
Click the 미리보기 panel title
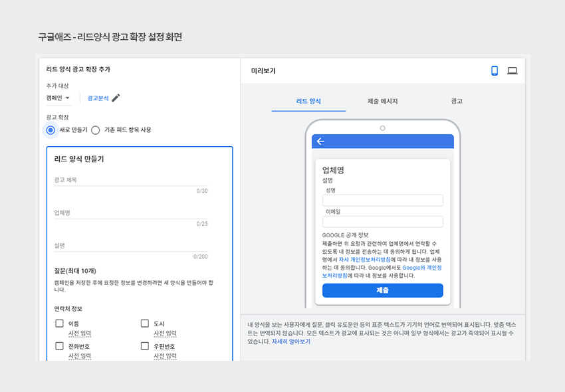[263, 71]
